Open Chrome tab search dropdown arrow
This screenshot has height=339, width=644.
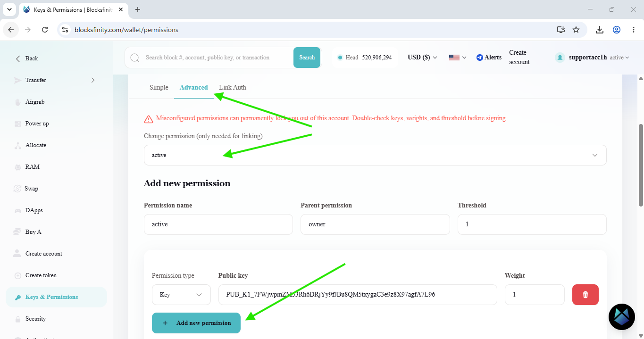tap(9, 9)
